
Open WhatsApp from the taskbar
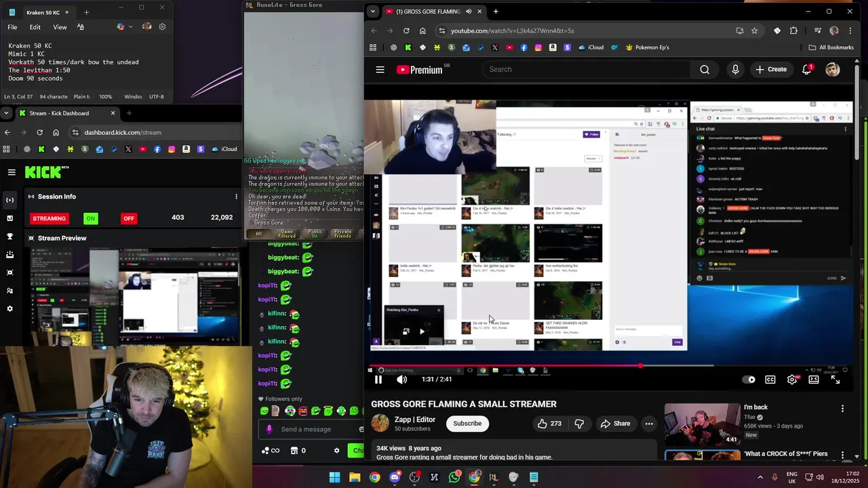[x=454, y=477]
